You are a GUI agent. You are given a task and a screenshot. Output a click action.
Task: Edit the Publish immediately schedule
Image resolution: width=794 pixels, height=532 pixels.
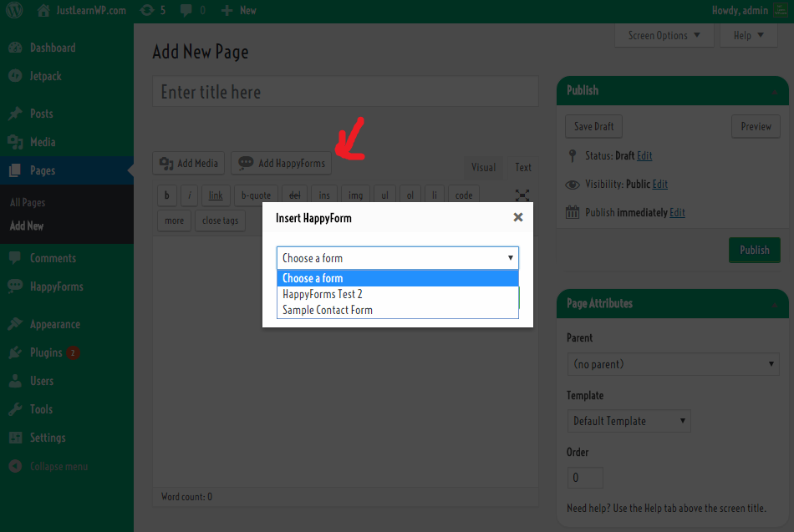click(x=677, y=213)
